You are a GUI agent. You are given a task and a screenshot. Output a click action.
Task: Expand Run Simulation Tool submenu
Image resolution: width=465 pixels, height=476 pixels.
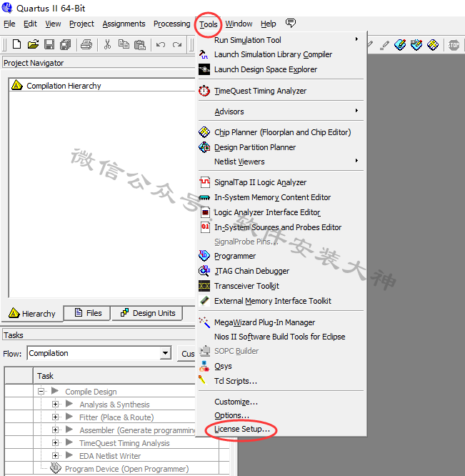pos(356,39)
